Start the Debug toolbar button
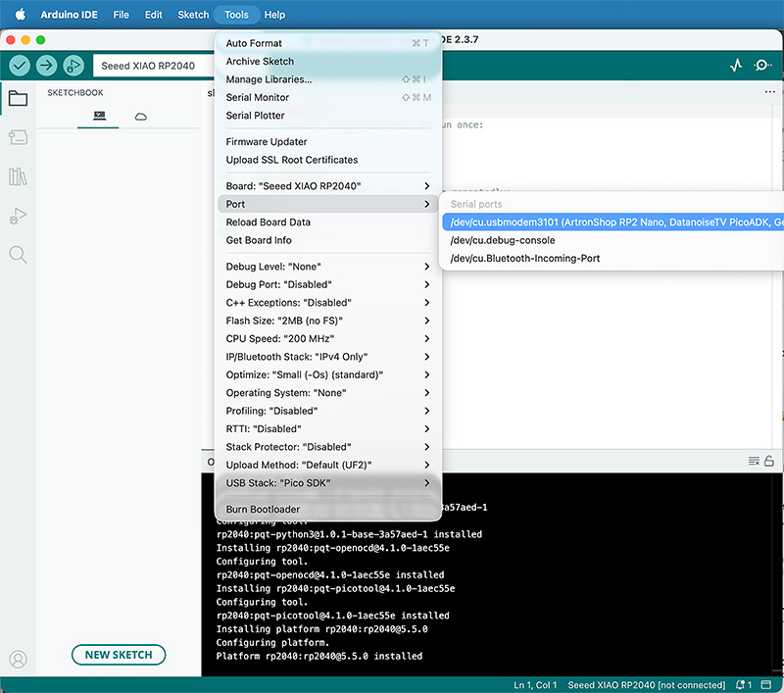Viewport: 784px width, 693px height. 73,66
